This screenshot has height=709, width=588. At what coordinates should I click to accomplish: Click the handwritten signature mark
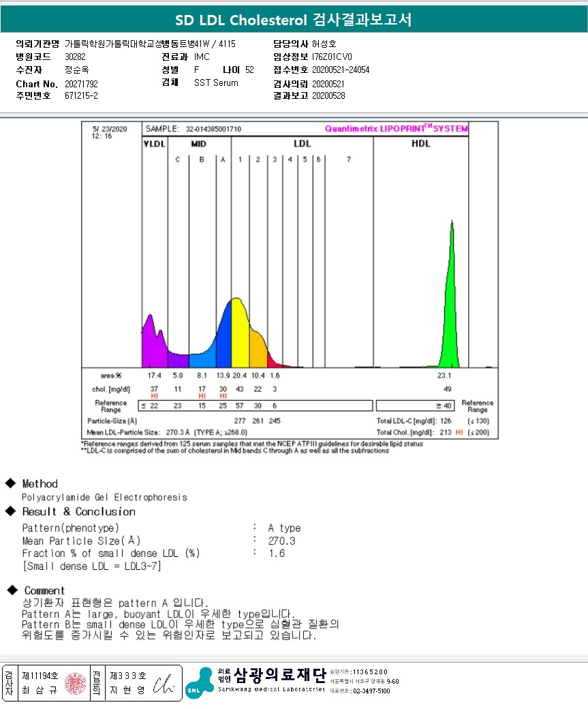pos(163,684)
